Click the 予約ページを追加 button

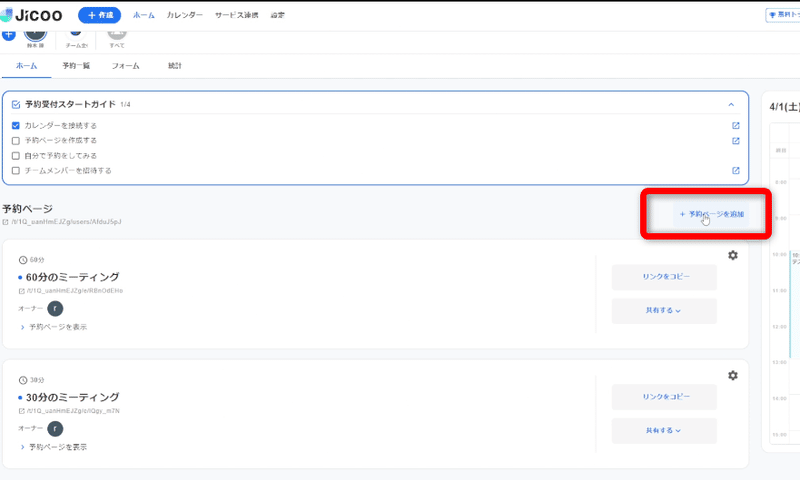pyautogui.click(x=710, y=214)
